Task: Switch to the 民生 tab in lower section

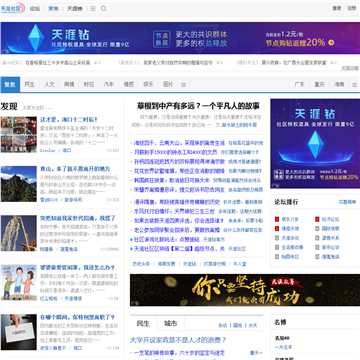Action: pyautogui.click(x=143, y=323)
